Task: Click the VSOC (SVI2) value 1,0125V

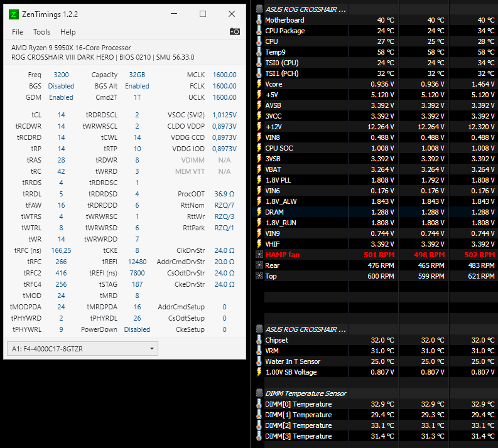Action: click(224, 115)
